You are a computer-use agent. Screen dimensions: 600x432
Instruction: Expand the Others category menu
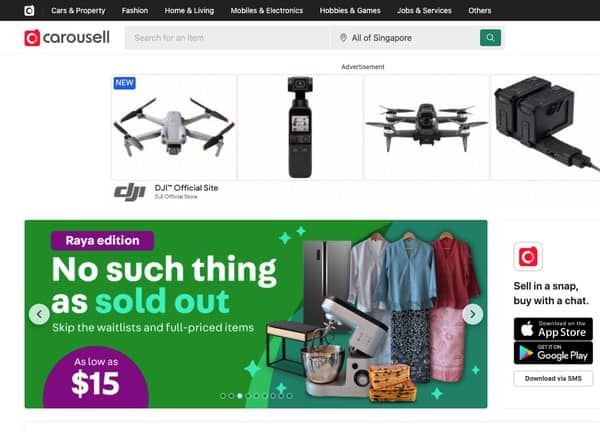pos(479,11)
